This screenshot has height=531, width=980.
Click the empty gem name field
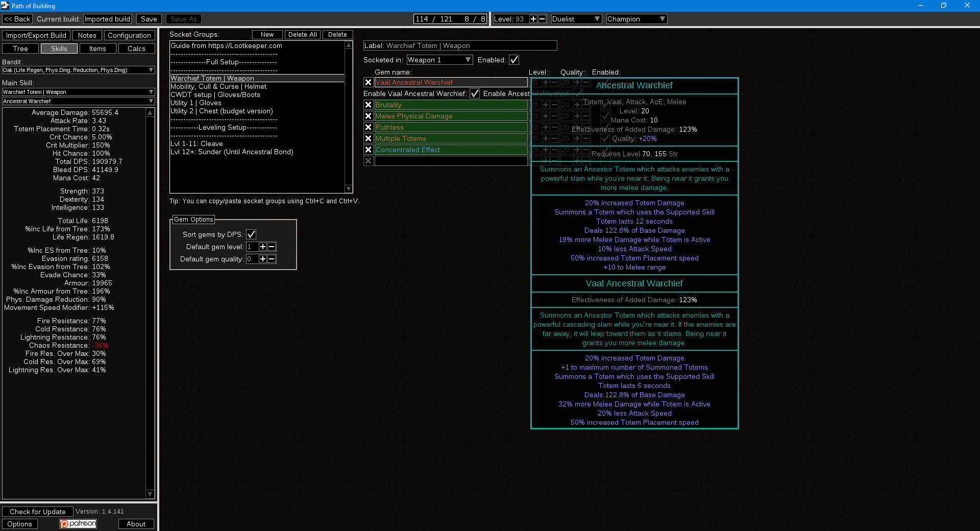click(451, 161)
